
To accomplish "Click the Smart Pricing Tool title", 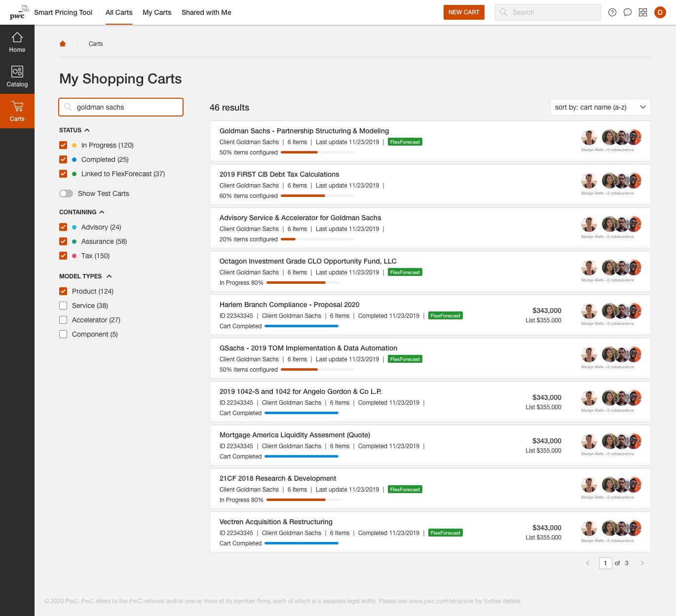I will coord(63,12).
